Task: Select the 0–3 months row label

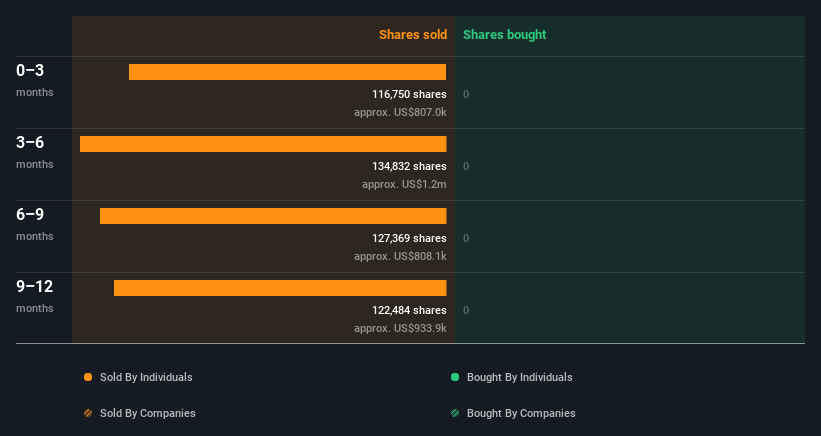Action: (x=35, y=80)
